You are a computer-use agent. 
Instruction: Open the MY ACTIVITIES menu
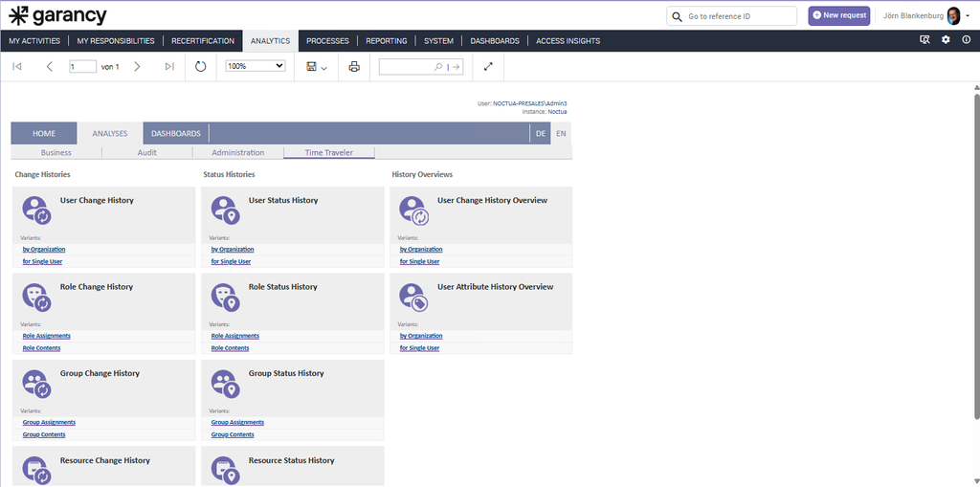coord(34,40)
